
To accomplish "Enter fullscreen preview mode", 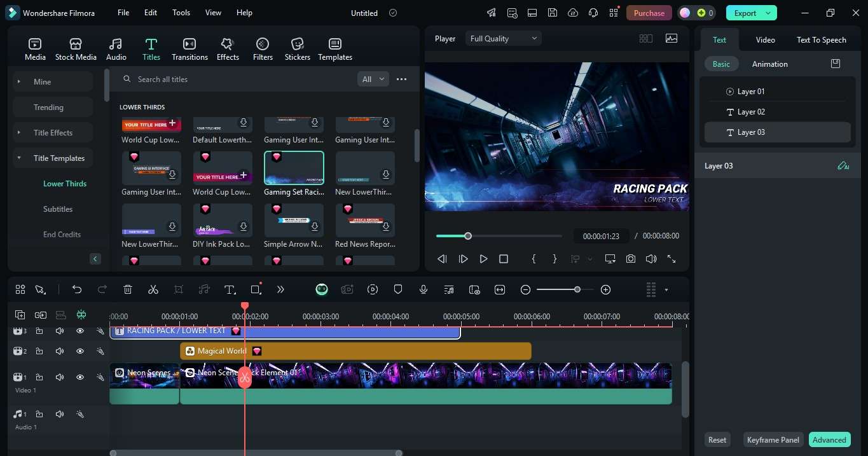I will coord(672,259).
